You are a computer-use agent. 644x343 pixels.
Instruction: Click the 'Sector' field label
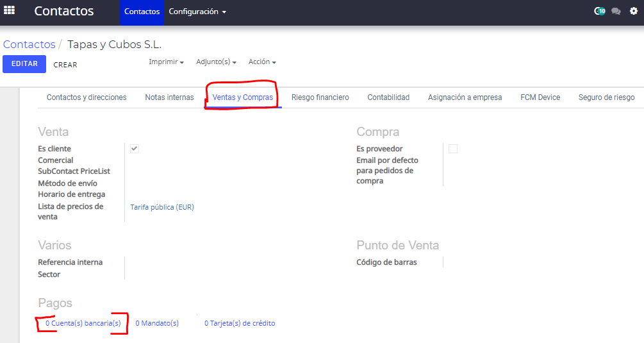coord(49,274)
